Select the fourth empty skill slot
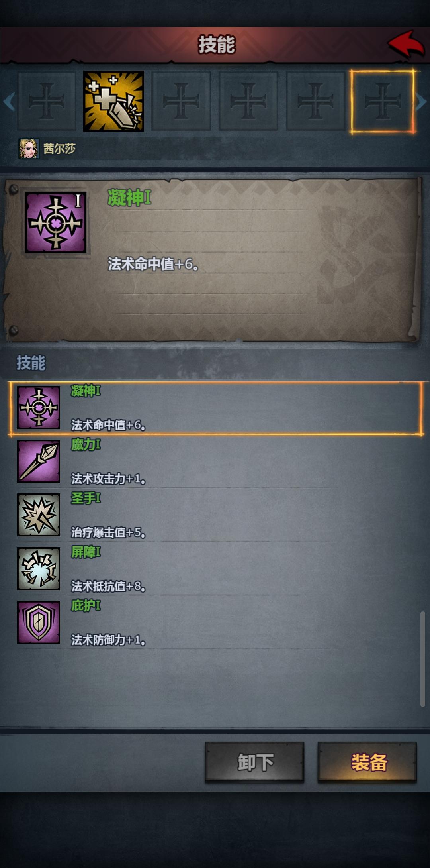 pyautogui.click(x=315, y=101)
